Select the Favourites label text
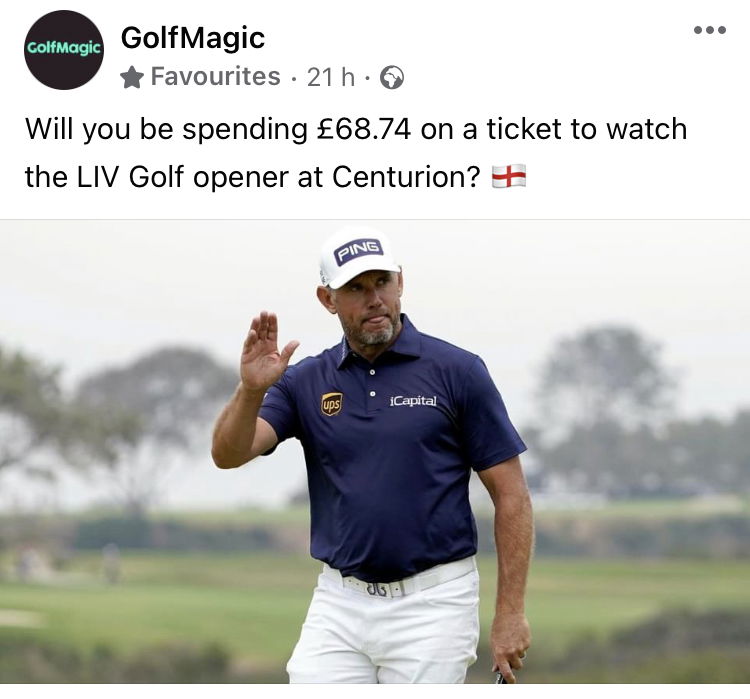This screenshot has height=699, width=750. click(x=216, y=77)
